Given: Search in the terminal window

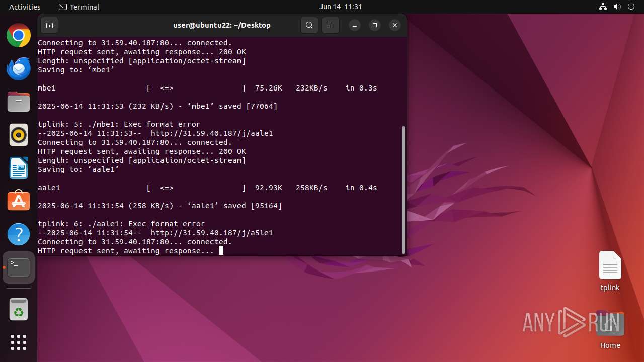Looking at the screenshot, I should [x=309, y=25].
